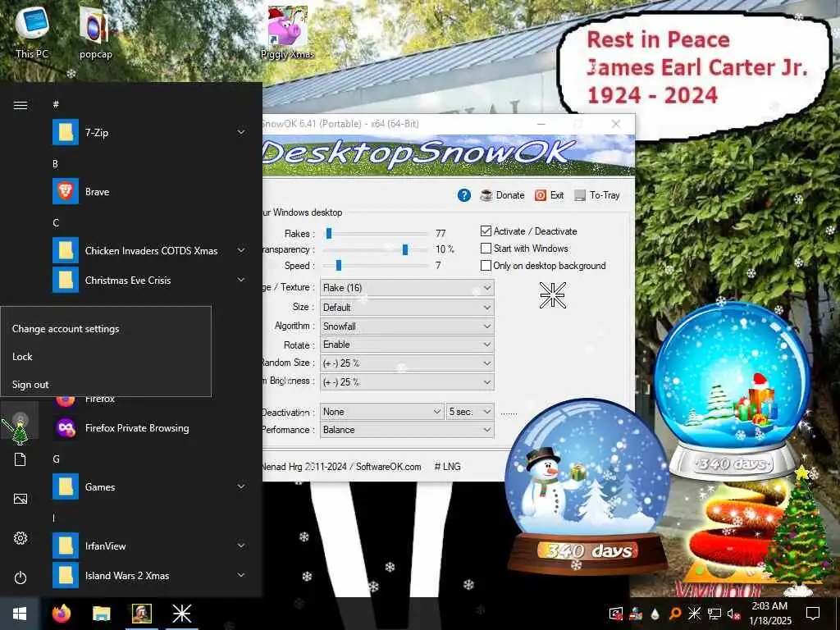Open the Deactivation dropdown set to None
The image size is (840, 630).
(x=382, y=412)
